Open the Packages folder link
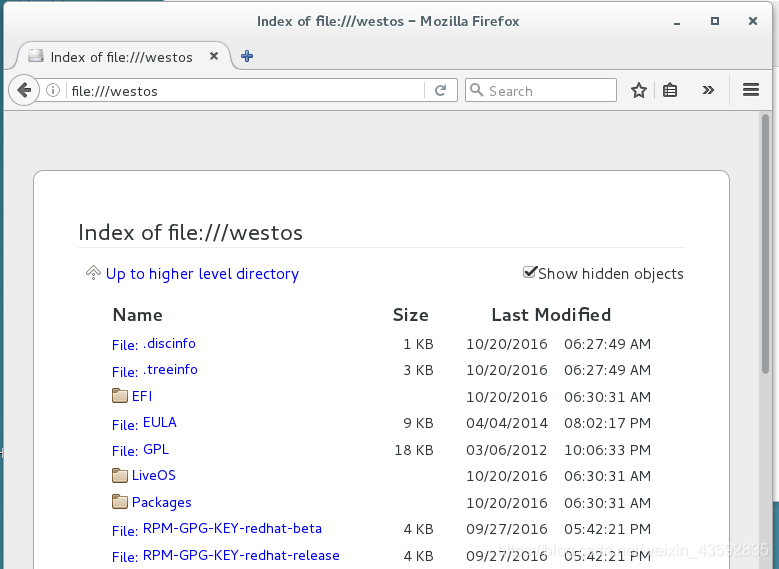 [161, 502]
